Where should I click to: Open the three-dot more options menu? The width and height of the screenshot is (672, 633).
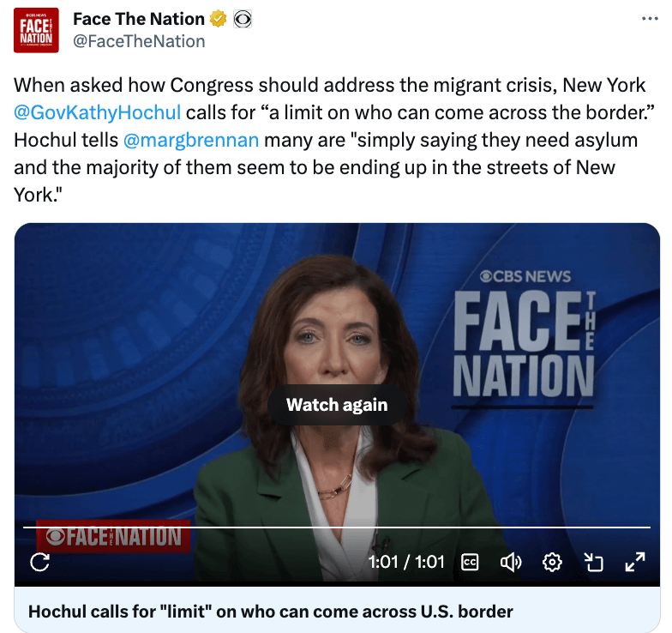coord(650,19)
